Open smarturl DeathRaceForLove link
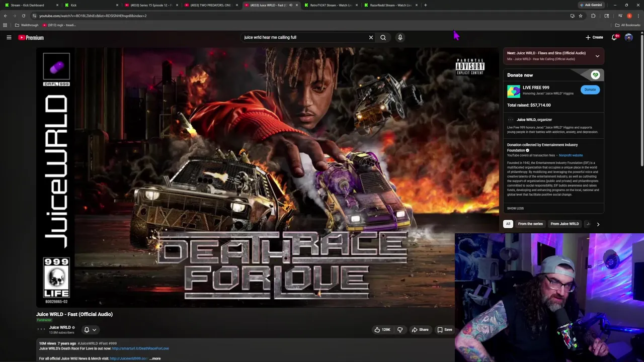This screenshot has height=362, width=644. click(x=140, y=348)
